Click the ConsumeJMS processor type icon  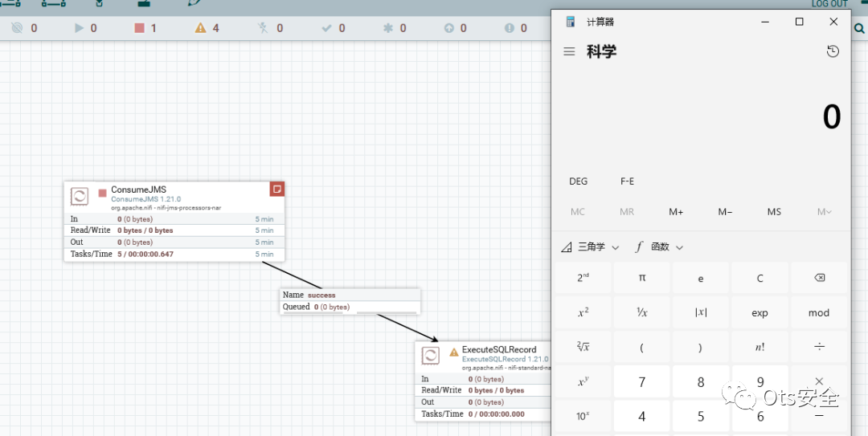pyautogui.click(x=79, y=197)
